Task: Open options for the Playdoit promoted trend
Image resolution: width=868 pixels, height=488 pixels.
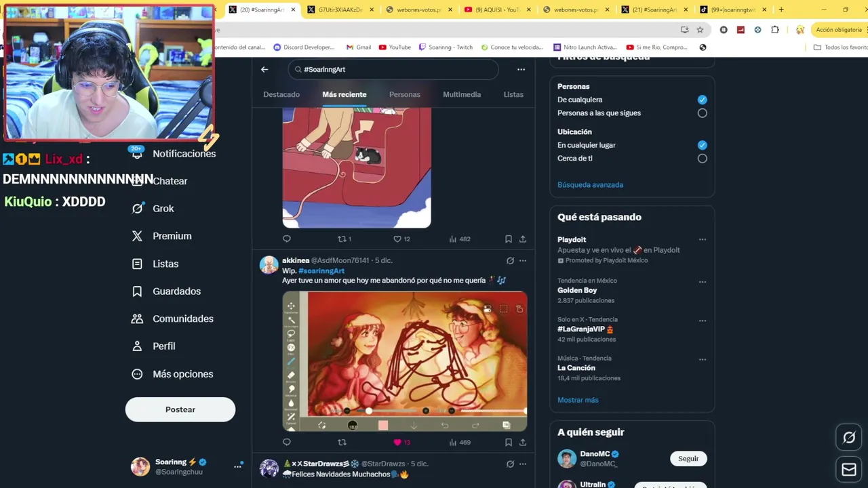Action: point(703,239)
